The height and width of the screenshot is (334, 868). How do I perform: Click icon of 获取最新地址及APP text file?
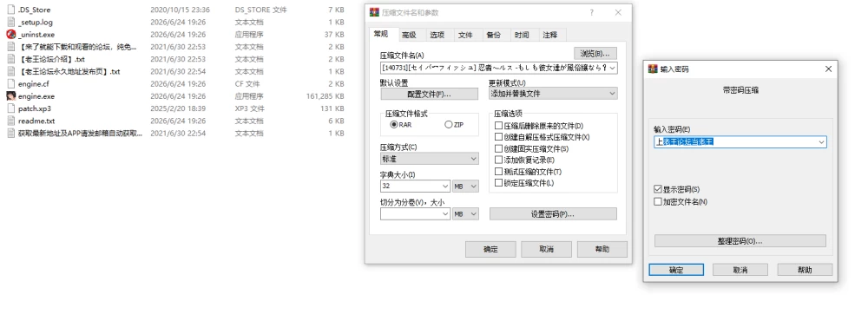[x=10, y=134]
